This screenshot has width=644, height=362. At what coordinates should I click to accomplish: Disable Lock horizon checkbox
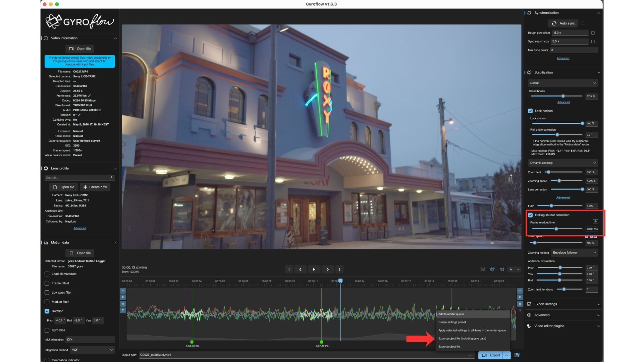pyautogui.click(x=530, y=111)
